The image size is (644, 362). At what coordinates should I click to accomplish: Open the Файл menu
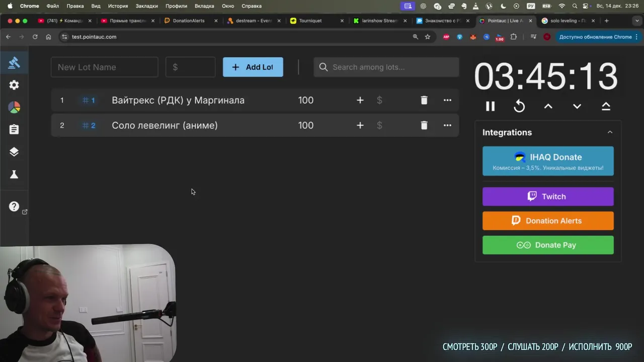click(52, 6)
